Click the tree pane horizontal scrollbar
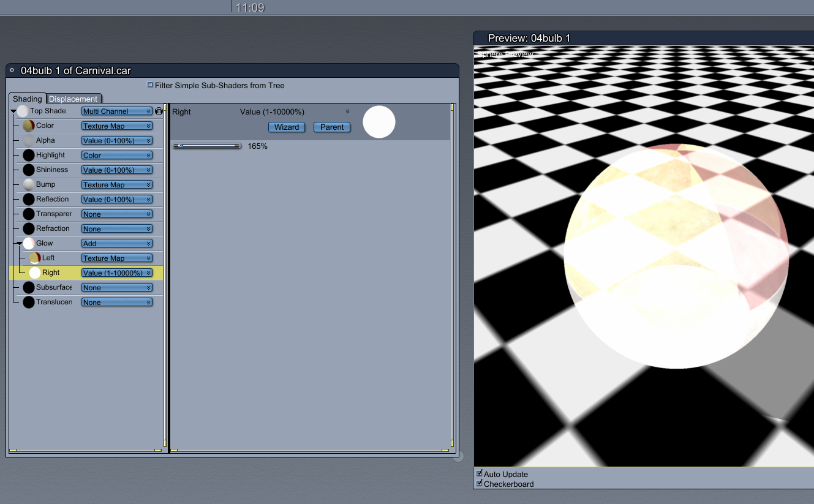 [x=85, y=451]
